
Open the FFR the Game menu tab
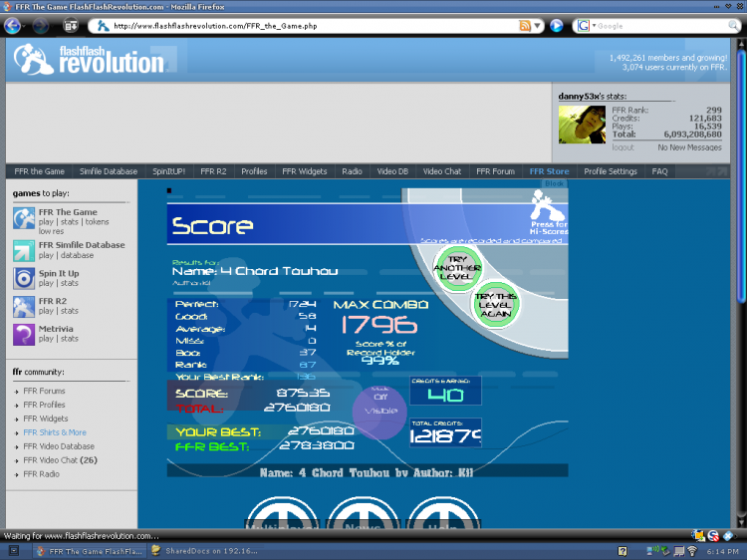click(39, 171)
